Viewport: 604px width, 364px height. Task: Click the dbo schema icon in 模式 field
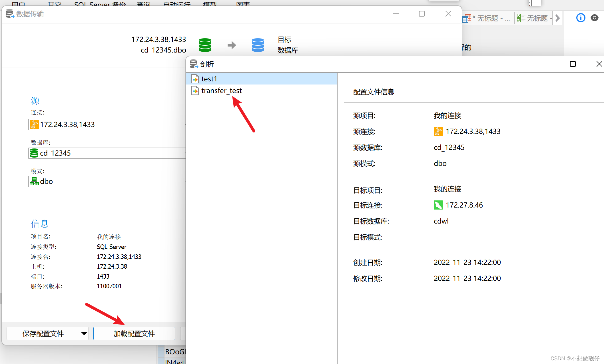coord(34,181)
